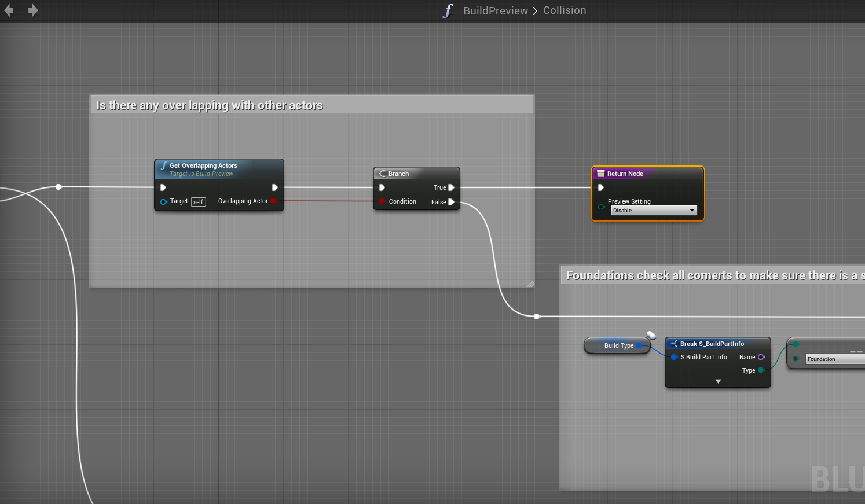Click the Type output pin on Break node
This screenshot has height=504, width=865.
point(761,370)
